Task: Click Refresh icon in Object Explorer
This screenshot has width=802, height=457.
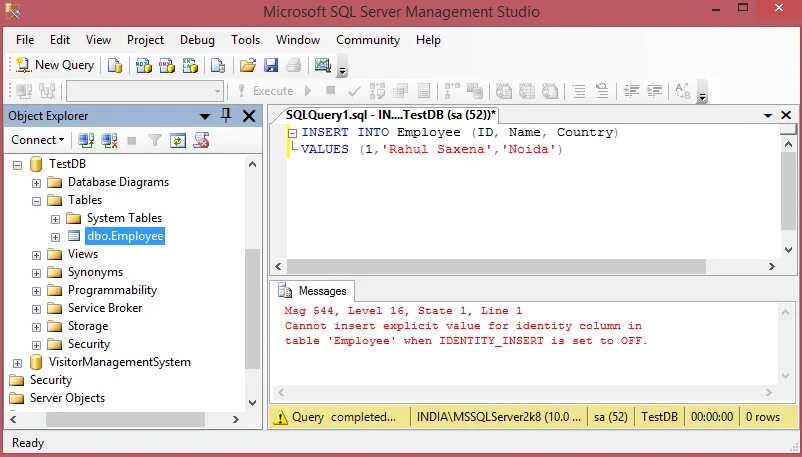Action: pyautogui.click(x=177, y=140)
